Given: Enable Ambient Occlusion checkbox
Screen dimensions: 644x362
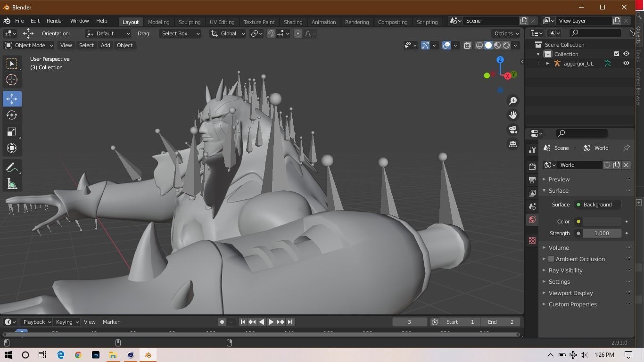Looking at the screenshot, I should click(551, 259).
